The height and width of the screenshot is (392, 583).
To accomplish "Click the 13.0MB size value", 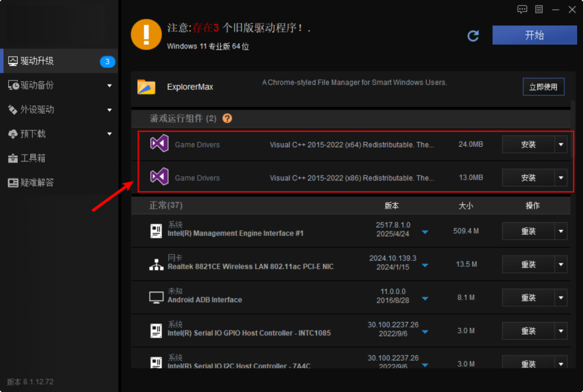I will click(470, 177).
